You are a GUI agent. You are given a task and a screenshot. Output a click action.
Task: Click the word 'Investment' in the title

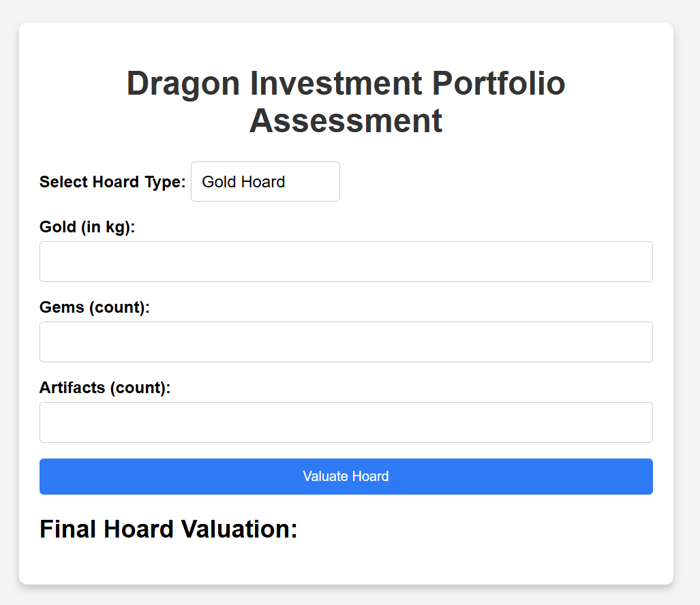coord(336,83)
